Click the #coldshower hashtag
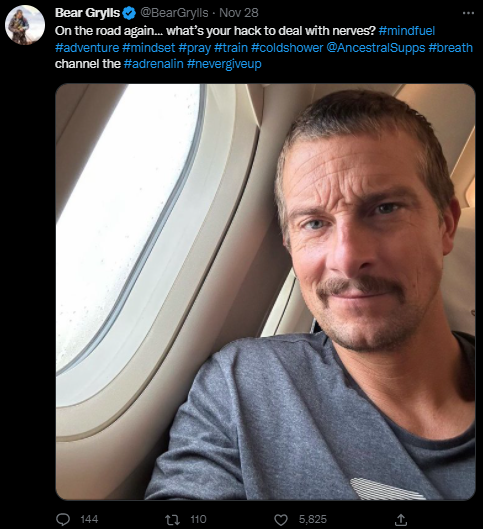Screen dimensions: 483x529 (x=287, y=48)
